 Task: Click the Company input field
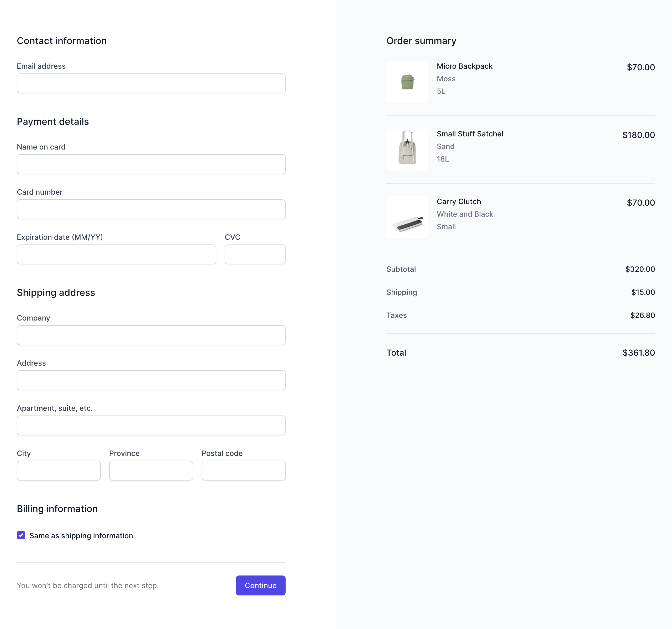[151, 335]
